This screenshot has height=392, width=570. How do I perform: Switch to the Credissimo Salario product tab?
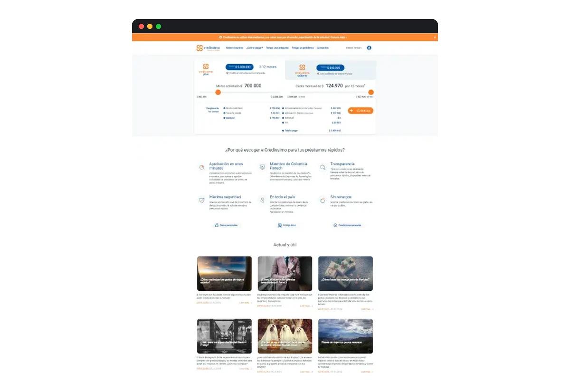302,70
